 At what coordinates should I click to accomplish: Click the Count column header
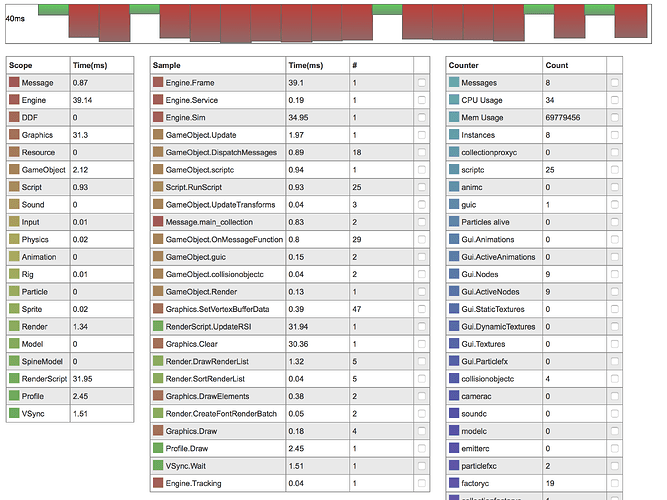click(x=557, y=65)
